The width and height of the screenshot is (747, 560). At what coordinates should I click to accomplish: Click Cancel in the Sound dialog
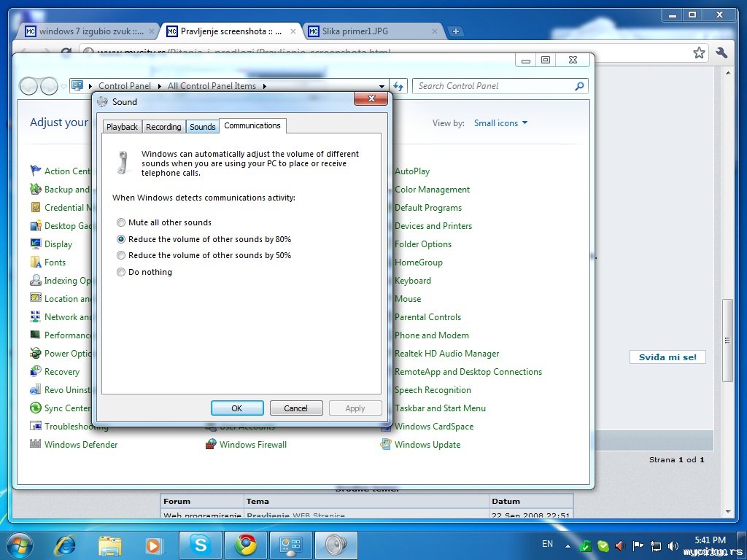click(x=295, y=408)
